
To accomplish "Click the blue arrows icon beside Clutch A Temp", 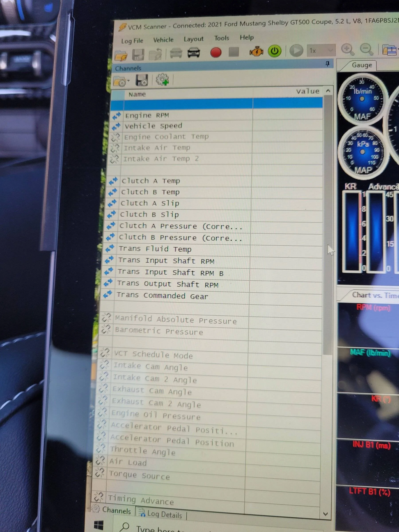I will coord(113,181).
